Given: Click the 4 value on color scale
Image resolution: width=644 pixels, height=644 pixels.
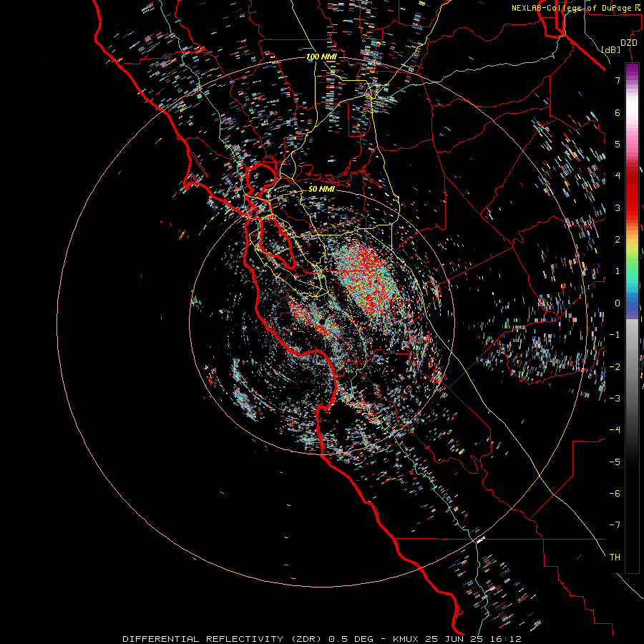Looking at the screenshot, I should 618,176.
